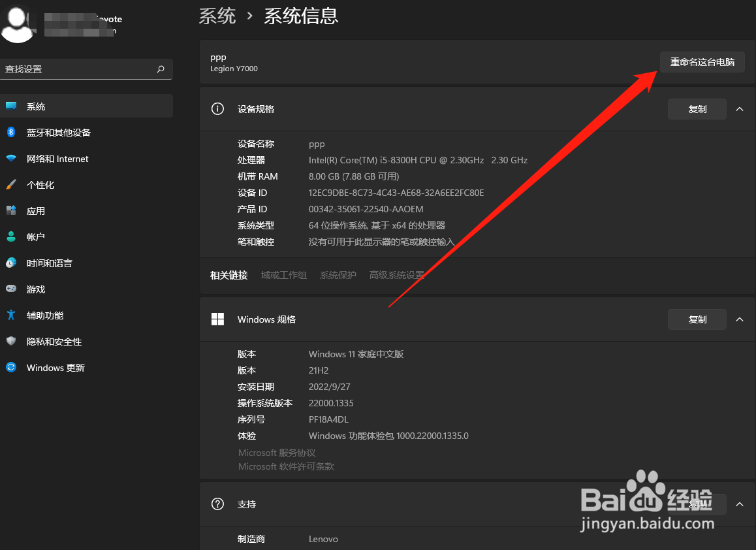Open 个性化 settings page

[86, 184]
